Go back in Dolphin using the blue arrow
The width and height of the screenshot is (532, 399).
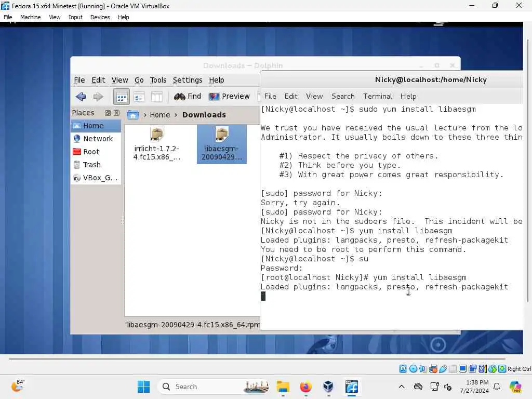[81, 97]
